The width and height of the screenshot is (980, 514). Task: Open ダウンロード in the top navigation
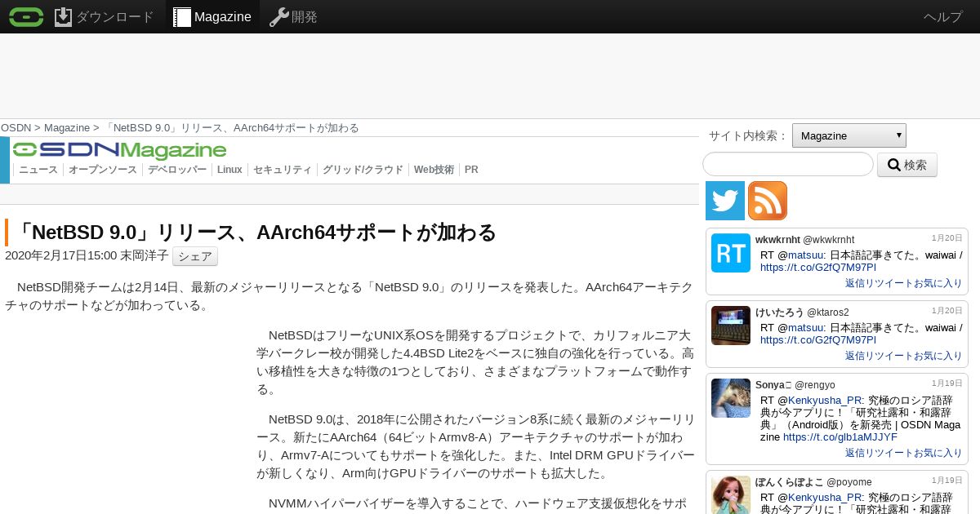coord(104,16)
